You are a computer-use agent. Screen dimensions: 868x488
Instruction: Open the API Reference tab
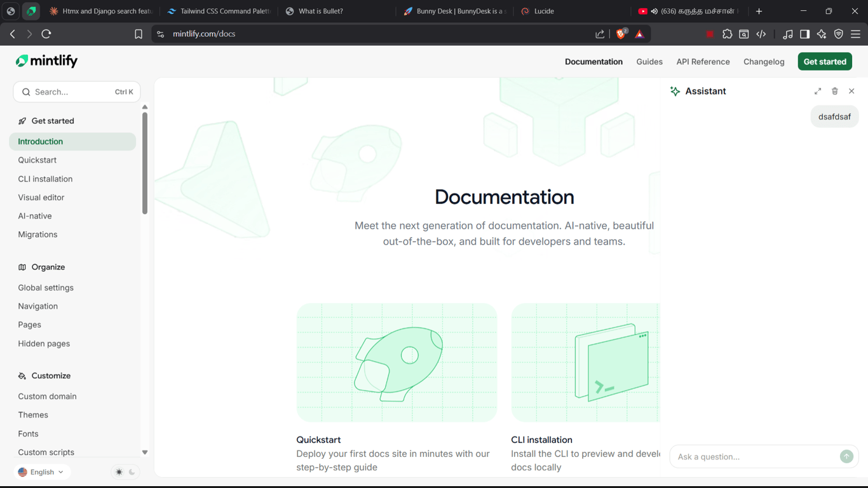tap(703, 62)
